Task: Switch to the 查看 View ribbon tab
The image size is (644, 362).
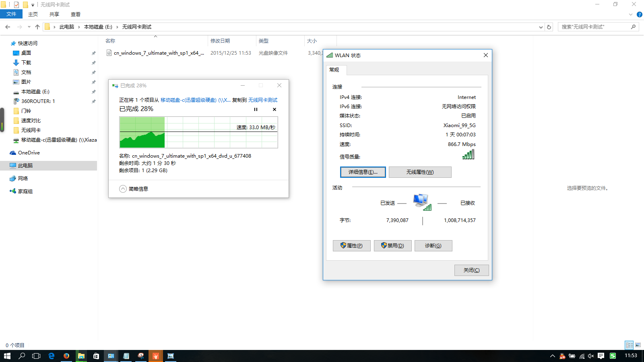Action: pyautogui.click(x=76, y=14)
